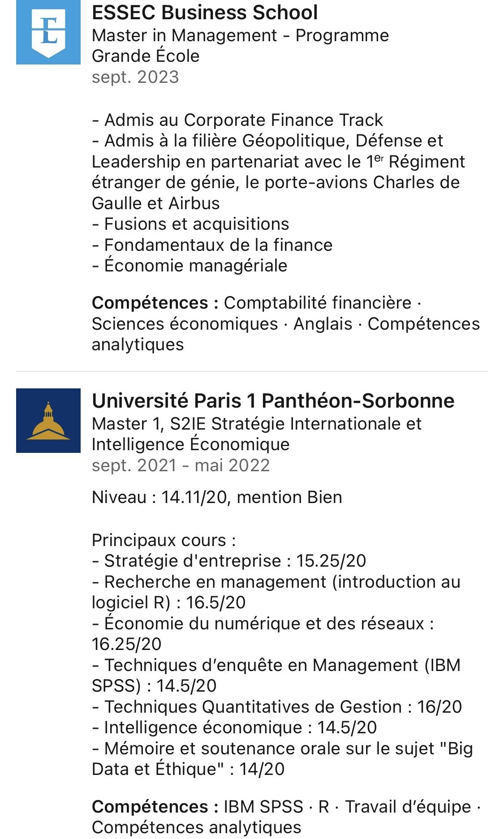Open the ESSEC Business School title

tap(205, 13)
